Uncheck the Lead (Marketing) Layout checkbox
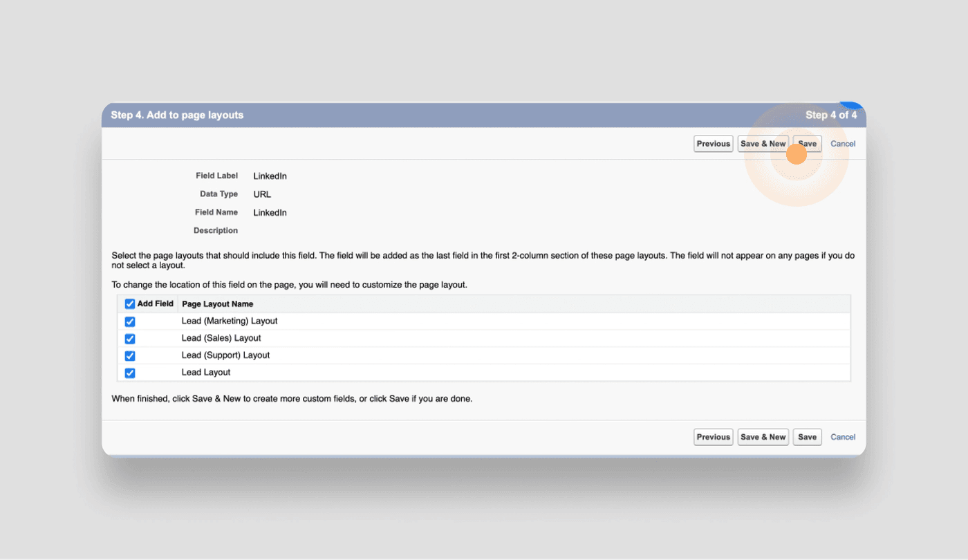968x560 pixels. coord(130,321)
